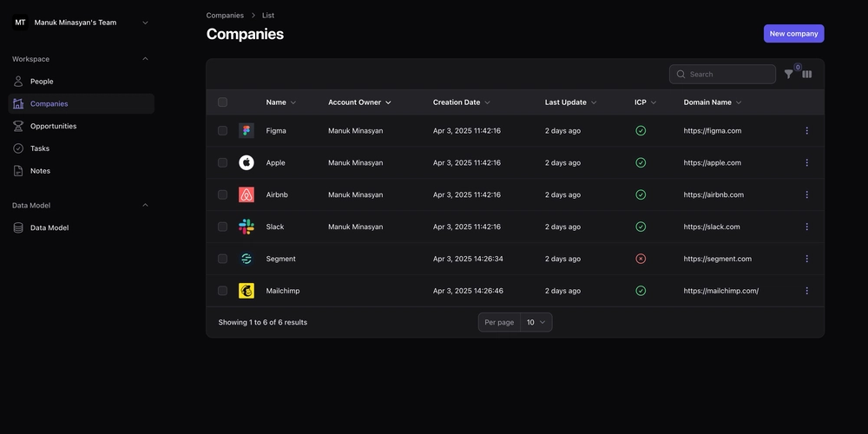The width and height of the screenshot is (868, 434).
Task: Collapse the Data Model sidebar section
Action: click(145, 206)
